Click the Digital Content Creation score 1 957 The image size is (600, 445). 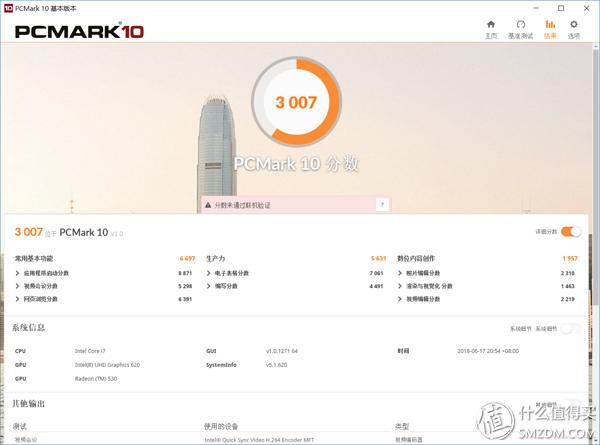(570, 259)
